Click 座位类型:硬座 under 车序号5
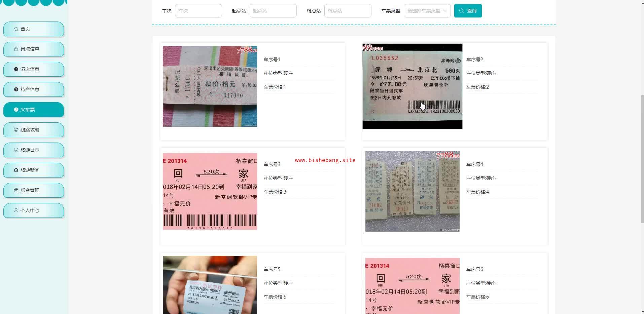This screenshot has height=314, width=644. [278, 283]
